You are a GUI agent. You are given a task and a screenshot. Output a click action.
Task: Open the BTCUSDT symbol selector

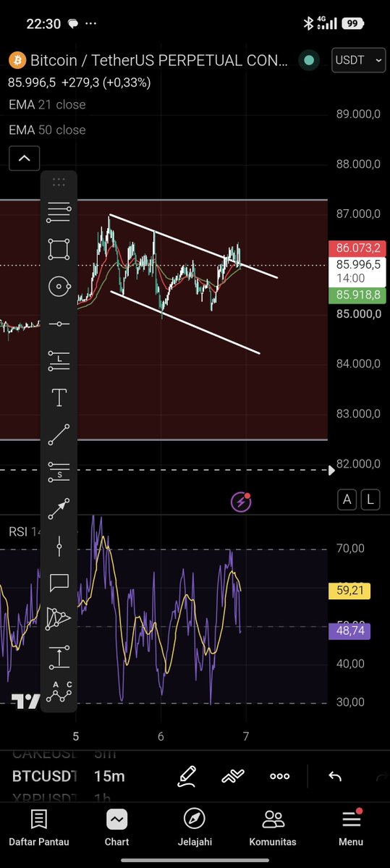(45, 776)
